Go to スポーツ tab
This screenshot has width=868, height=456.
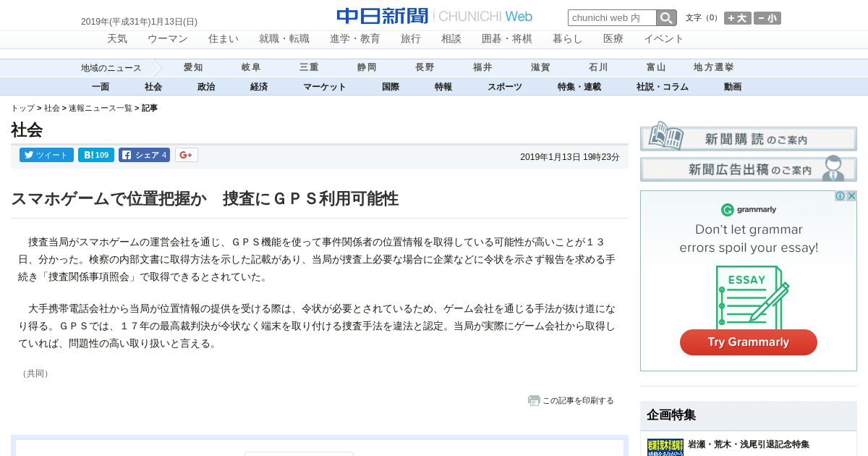coord(505,87)
